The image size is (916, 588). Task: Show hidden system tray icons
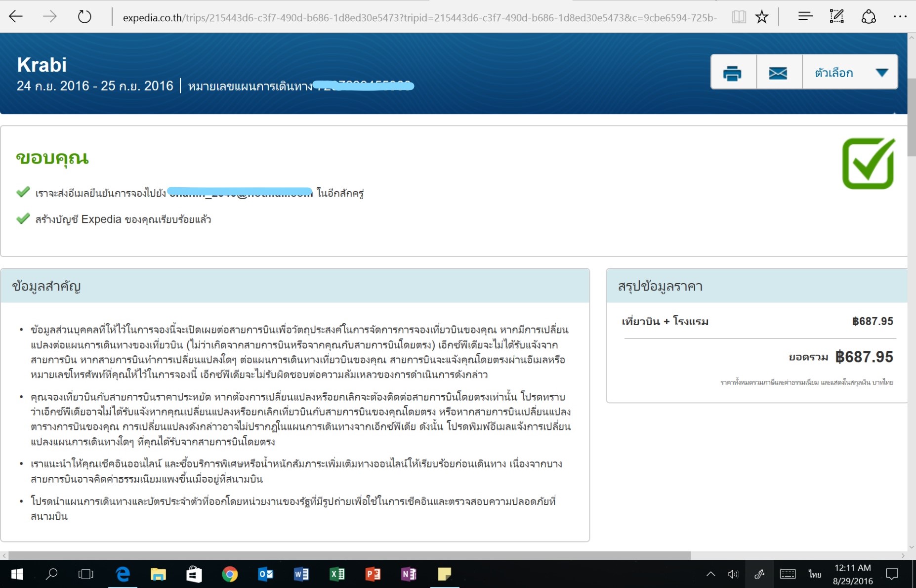(x=710, y=574)
